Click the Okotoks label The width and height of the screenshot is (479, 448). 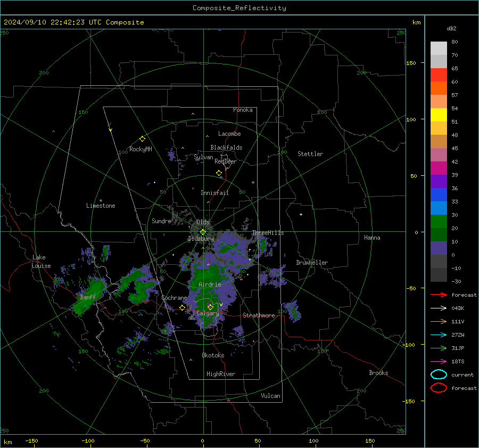[213, 355]
